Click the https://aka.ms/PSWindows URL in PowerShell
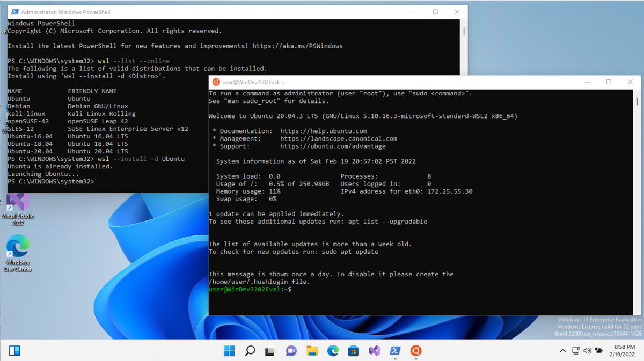This screenshot has width=644, height=361. click(297, 46)
